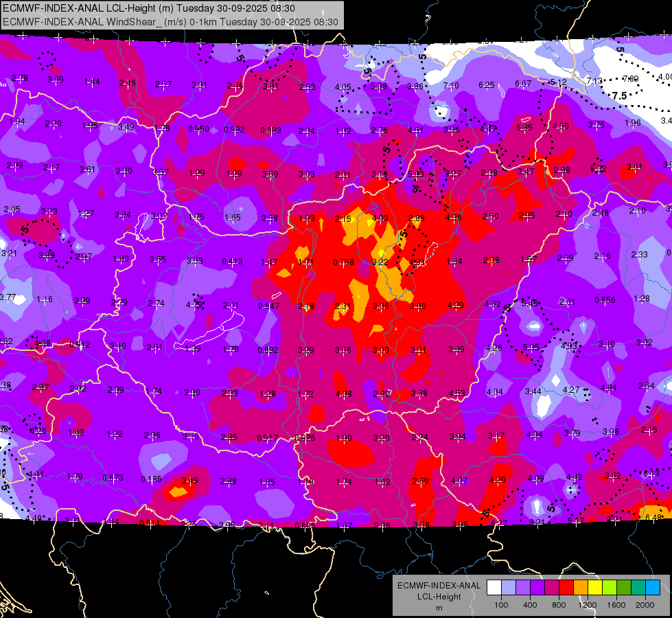Click the 7.5 wind shear contour label

tap(620, 95)
